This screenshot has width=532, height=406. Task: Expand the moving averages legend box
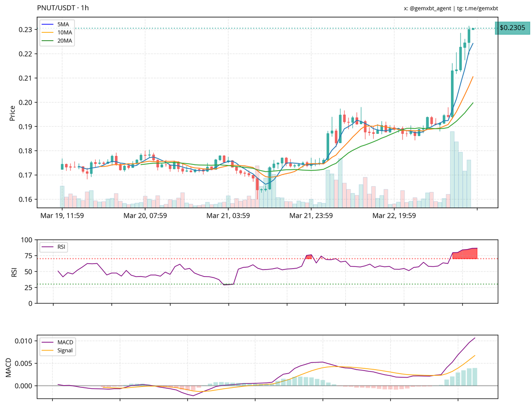click(x=58, y=32)
